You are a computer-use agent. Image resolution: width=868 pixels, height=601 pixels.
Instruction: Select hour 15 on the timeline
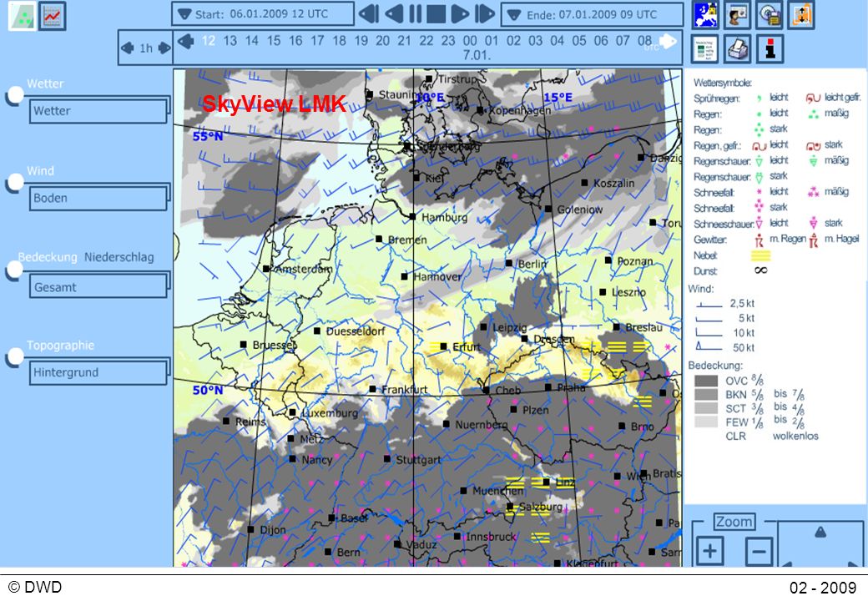point(274,40)
